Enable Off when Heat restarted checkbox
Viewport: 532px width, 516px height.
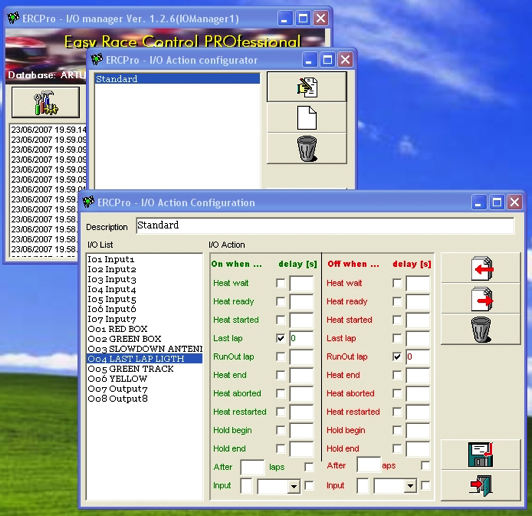point(397,412)
